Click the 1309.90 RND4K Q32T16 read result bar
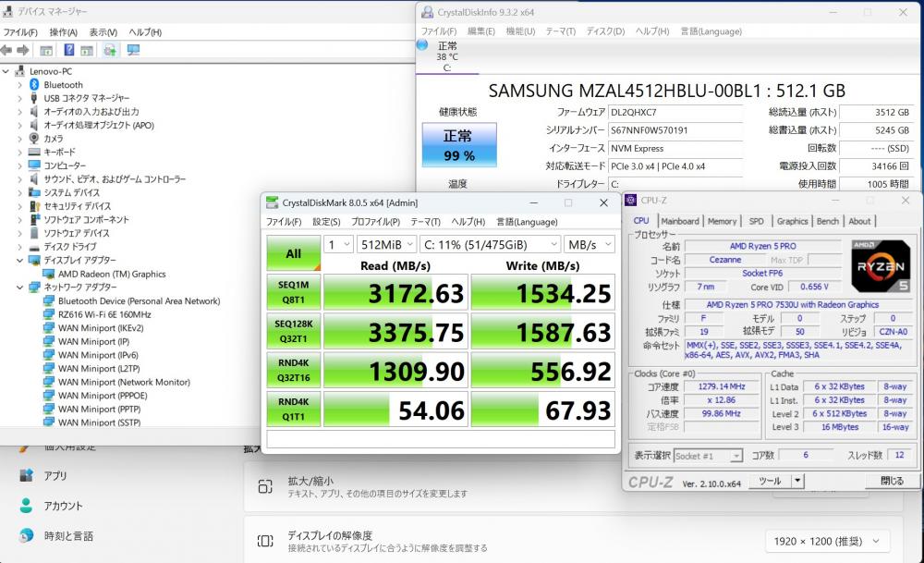Image resolution: width=924 pixels, height=563 pixels. (396, 370)
